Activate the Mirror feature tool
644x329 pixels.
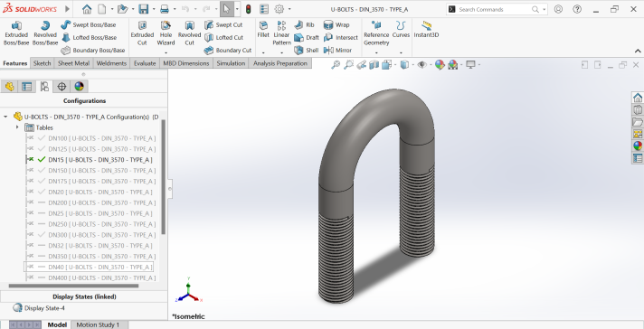[x=337, y=50]
